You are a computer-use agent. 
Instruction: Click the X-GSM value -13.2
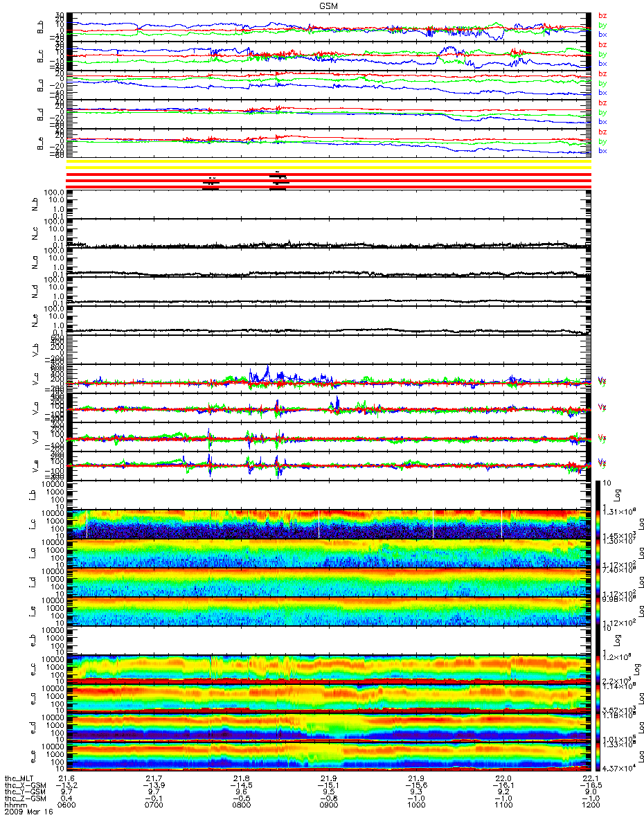point(67,786)
